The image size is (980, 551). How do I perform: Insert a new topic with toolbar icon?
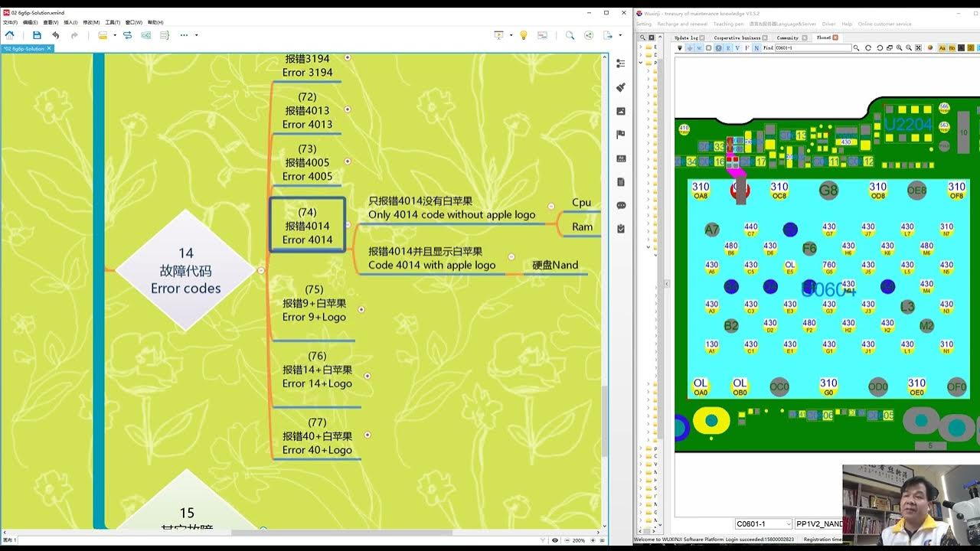[103, 35]
